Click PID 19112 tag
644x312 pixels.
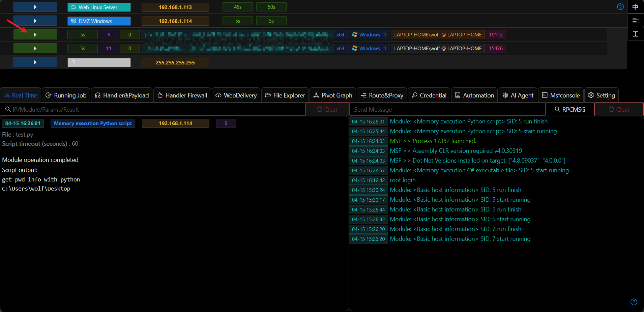click(496, 35)
